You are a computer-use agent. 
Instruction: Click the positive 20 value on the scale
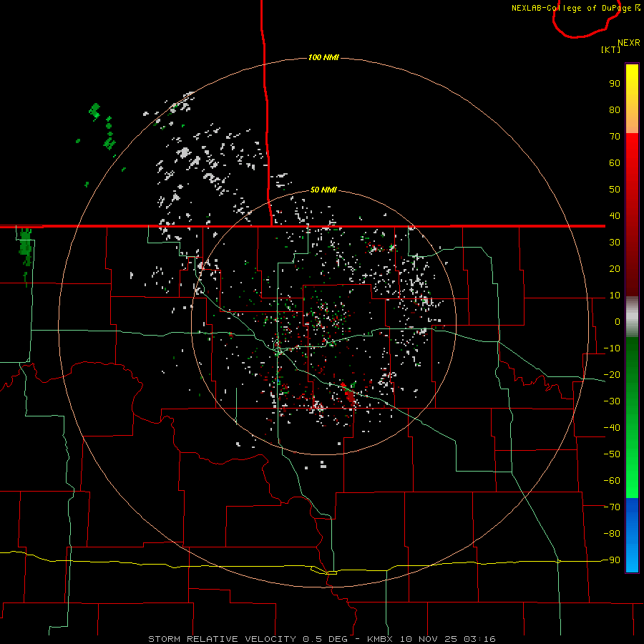[615, 269]
